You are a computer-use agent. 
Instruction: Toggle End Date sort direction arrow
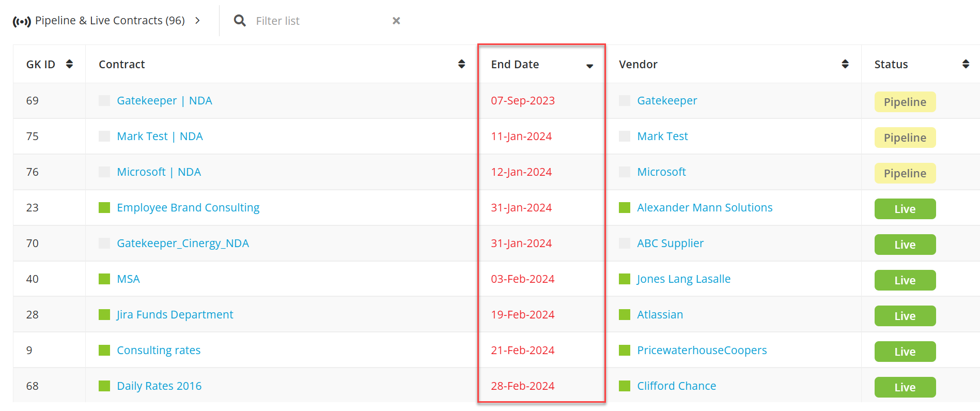point(589,66)
